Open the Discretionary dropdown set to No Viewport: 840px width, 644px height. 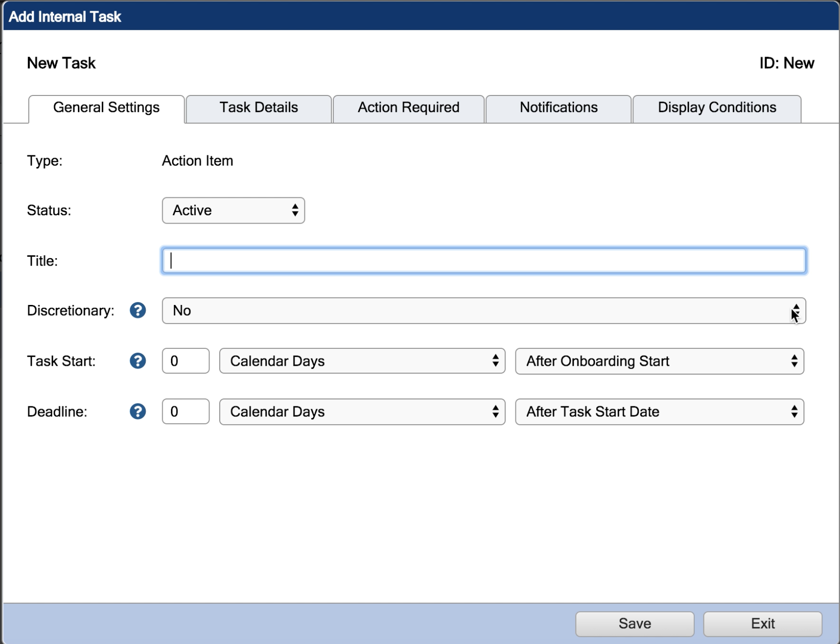pos(439,311)
